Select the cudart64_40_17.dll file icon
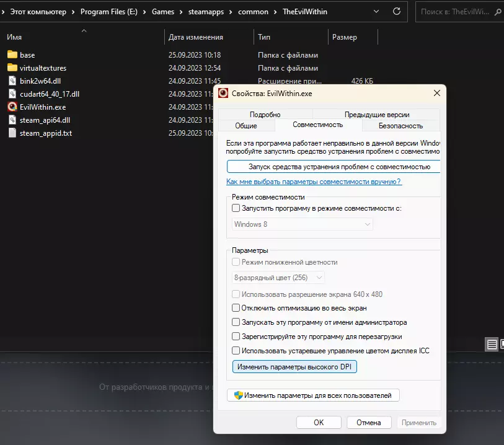The width and height of the screenshot is (504, 445). coord(12,94)
